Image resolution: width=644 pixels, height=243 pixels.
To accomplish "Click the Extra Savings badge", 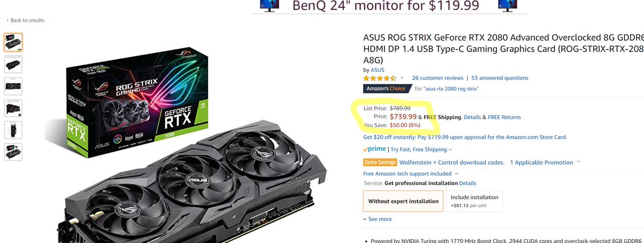I will (380, 162).
